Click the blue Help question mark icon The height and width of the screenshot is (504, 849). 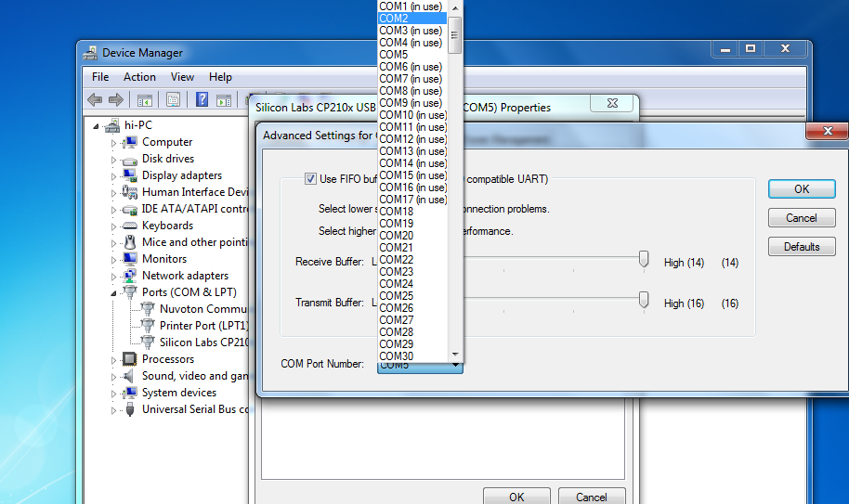click(202, 99)
